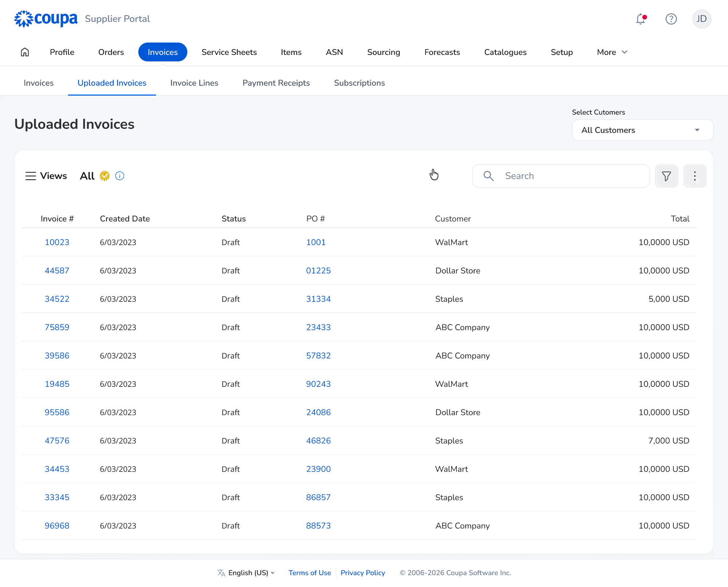Open PO number 01225
The width and height of the screenshot is (728, 587).
[318, 271]
